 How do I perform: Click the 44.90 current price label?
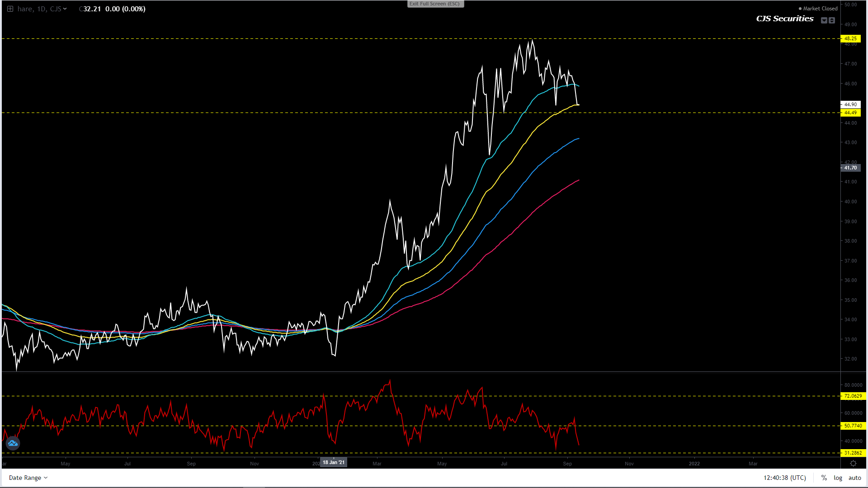pyautogui.click(x=850, y=105)
